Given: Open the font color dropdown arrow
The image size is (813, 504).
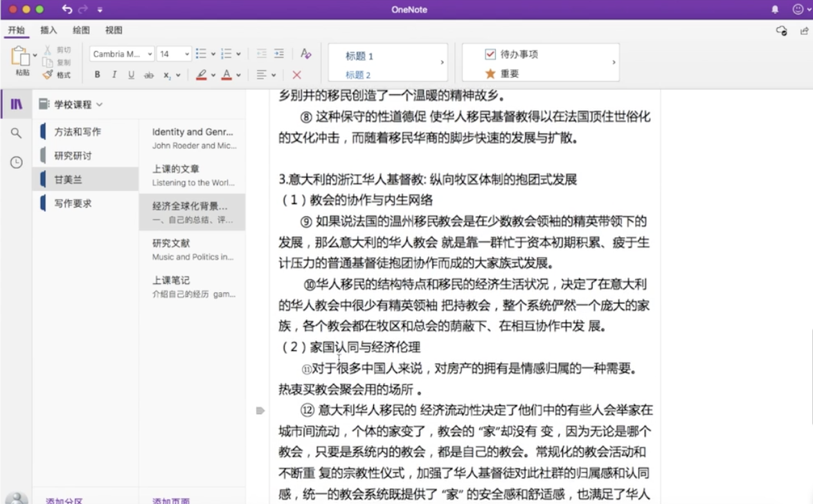Looking at the screenshot, I should [x=238, y=74].
